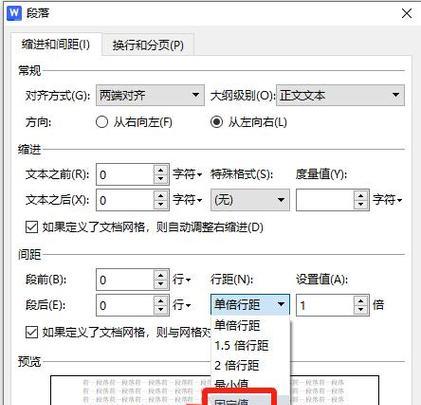Switch to 缩进和间距(I) tab
The height and width of the screenshot is (405, 421).
click(56, 45)
